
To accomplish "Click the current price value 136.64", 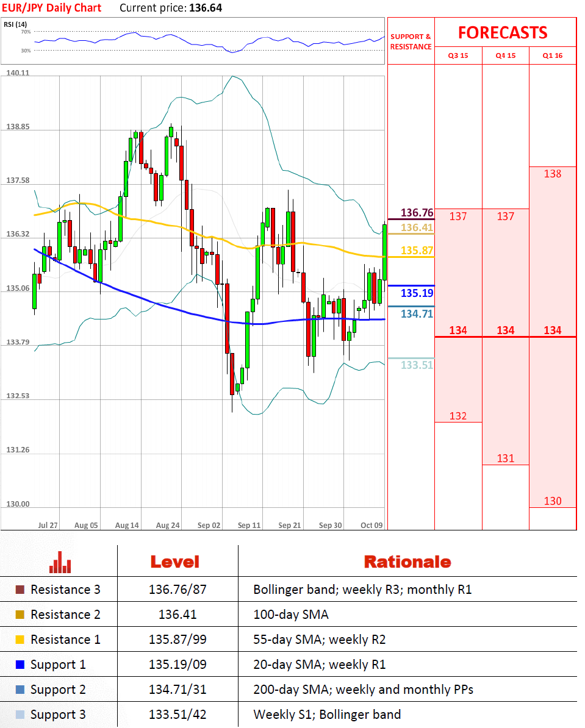I will (206, 8).
